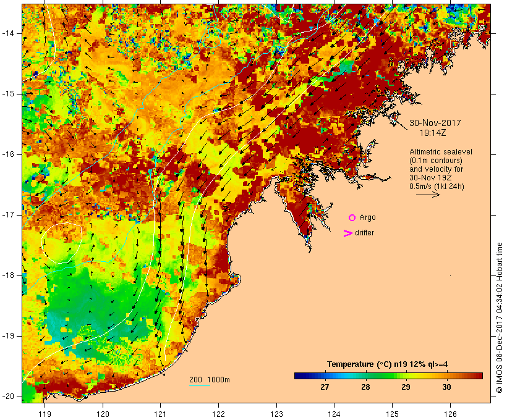Click latitude axis label -16
This screenshot has height=420, width=507.
click(x=8, y=154)
